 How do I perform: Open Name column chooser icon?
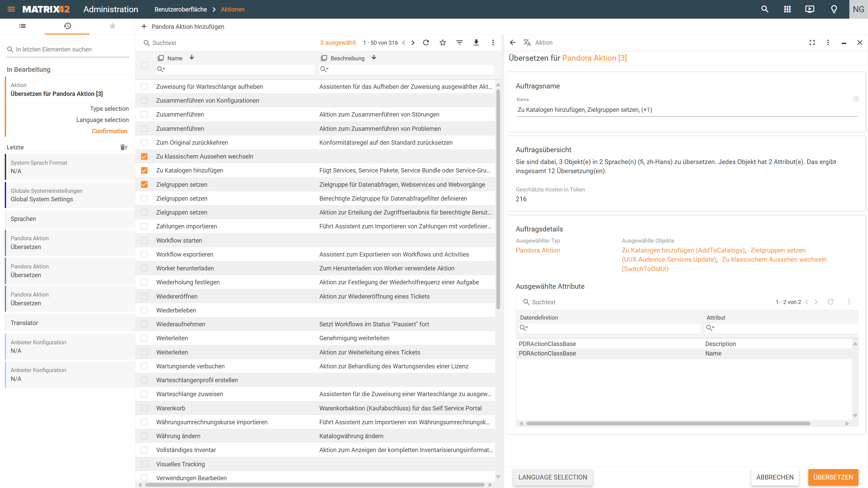pos(161,58)
